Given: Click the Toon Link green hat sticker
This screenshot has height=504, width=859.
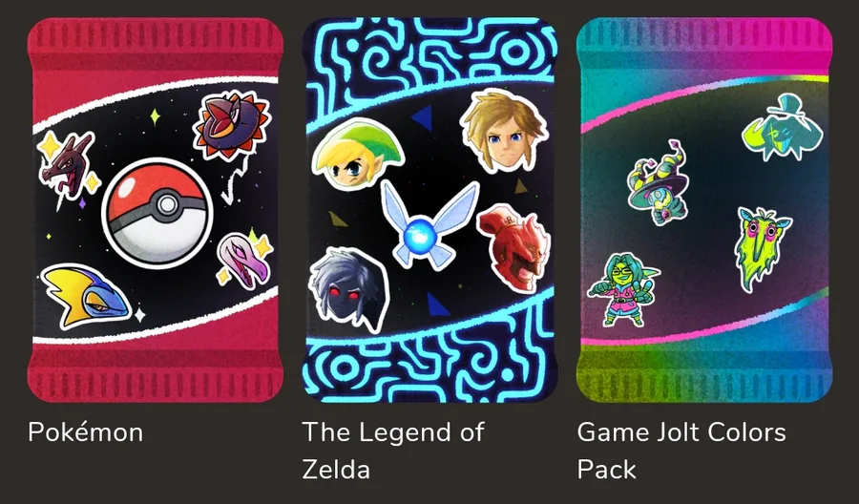Looking at the screenshot, I should (x=357, y=154).
